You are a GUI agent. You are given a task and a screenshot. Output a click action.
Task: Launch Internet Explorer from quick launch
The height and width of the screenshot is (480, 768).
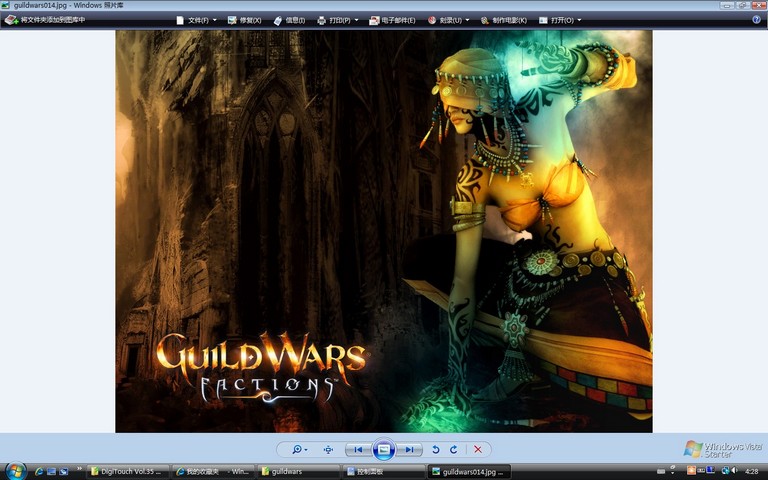(39, 471)
